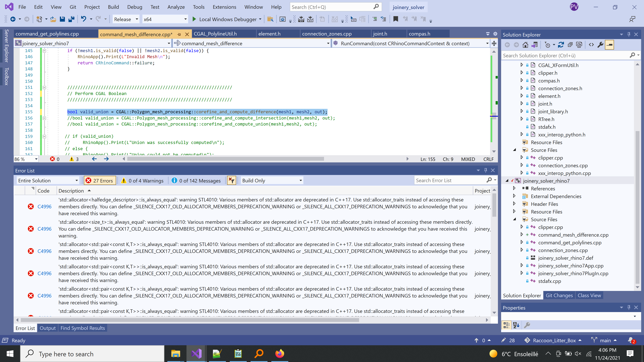Click the Live Share icon
This screenshot has width=644, height=362.
(632, 19)
